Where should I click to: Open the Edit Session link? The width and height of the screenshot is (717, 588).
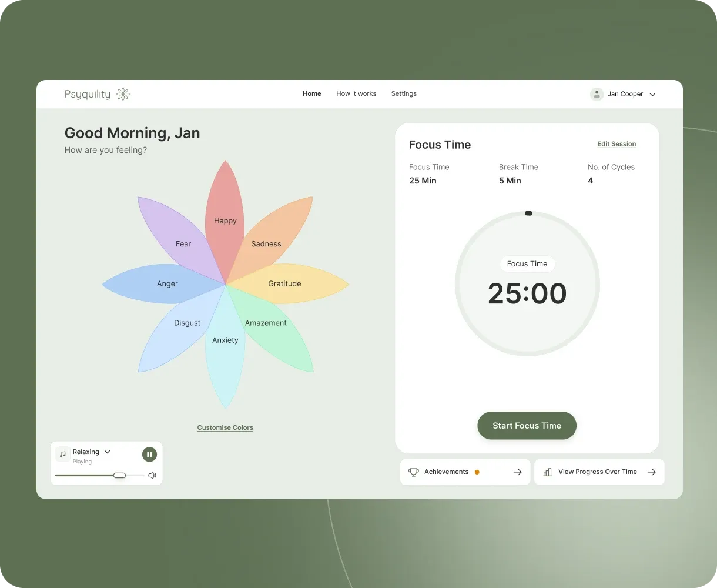pyautogui.click(x=617, y=144)
